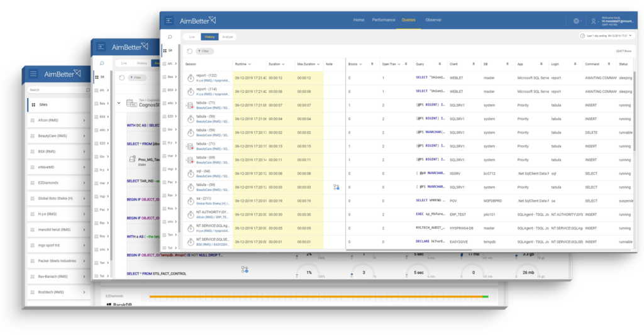Click the CognosSQL database icon in the middle window
The height and width of the screenshot is (335, 644).
[x=131, y=103]
